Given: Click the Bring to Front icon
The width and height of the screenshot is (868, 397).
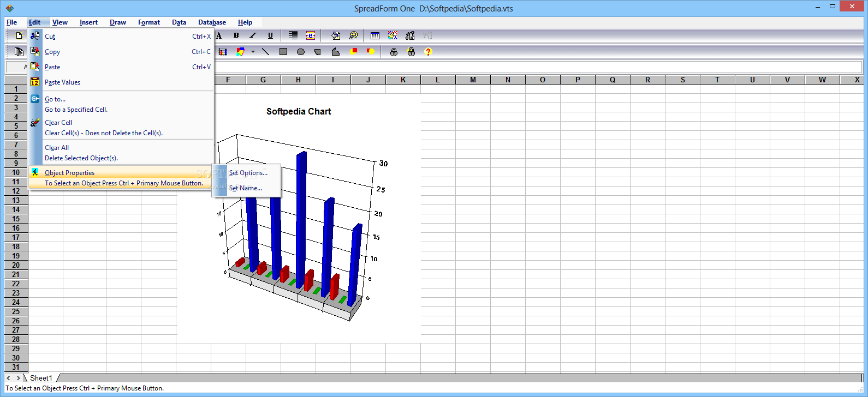Looking at the screenshot, I should pyautogui.click(x=353, y=52).
